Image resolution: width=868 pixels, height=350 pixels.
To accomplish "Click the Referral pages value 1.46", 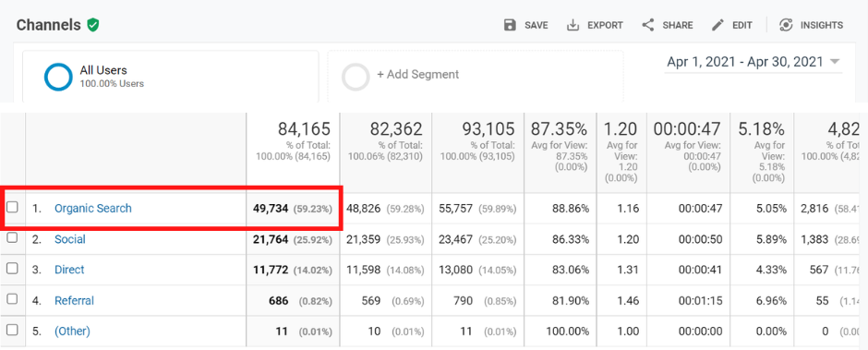I will (629, 301).
